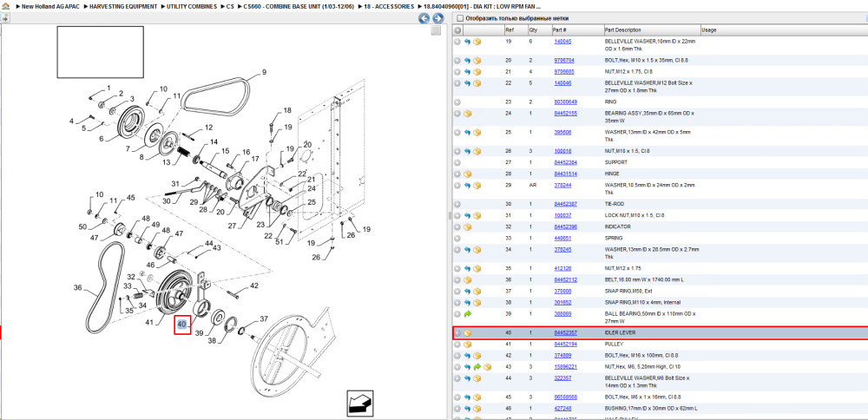Click green arrow icon on ref 43 row

477,367
